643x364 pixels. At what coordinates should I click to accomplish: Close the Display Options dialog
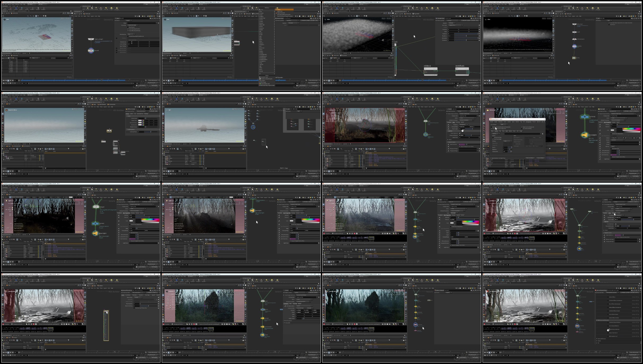(x=544, y=119)
